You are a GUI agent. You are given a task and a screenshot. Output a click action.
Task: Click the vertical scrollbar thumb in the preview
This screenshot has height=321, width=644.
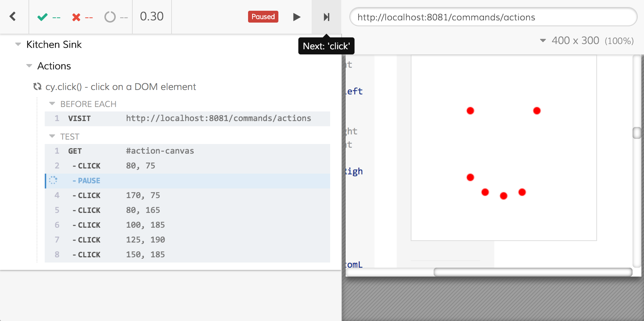coord(637,133)
